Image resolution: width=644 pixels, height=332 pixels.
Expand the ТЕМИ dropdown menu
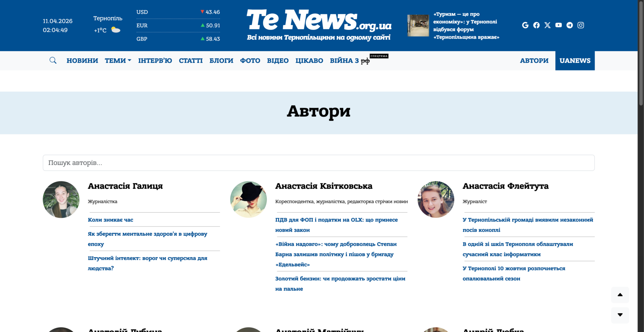[118, 61]
